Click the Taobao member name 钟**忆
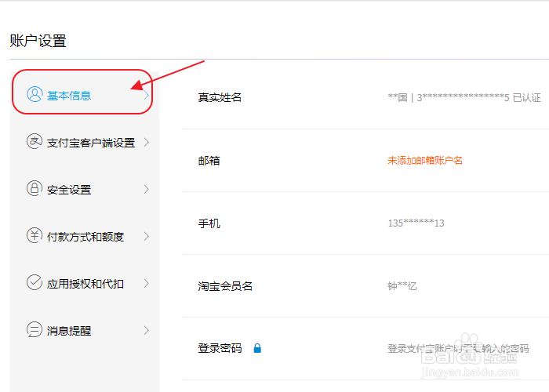 (402, 286)
